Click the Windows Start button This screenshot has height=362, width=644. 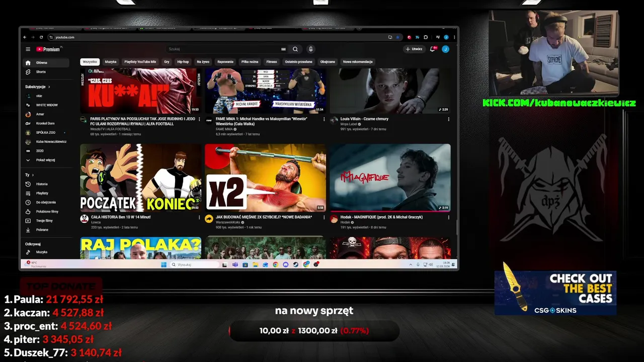coord(164,264)
